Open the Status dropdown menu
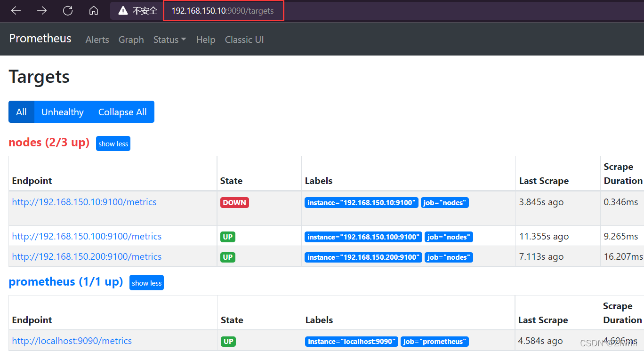 [x=169, y=40]
